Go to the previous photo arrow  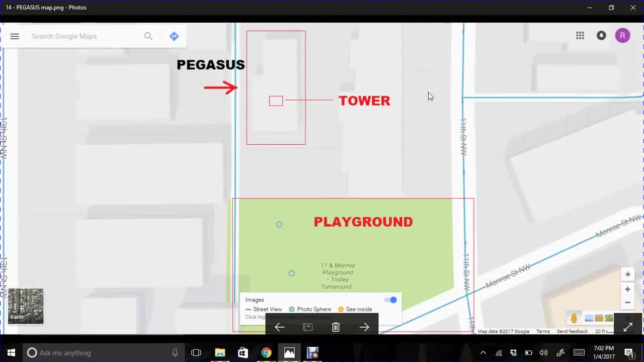pos(280,327)
